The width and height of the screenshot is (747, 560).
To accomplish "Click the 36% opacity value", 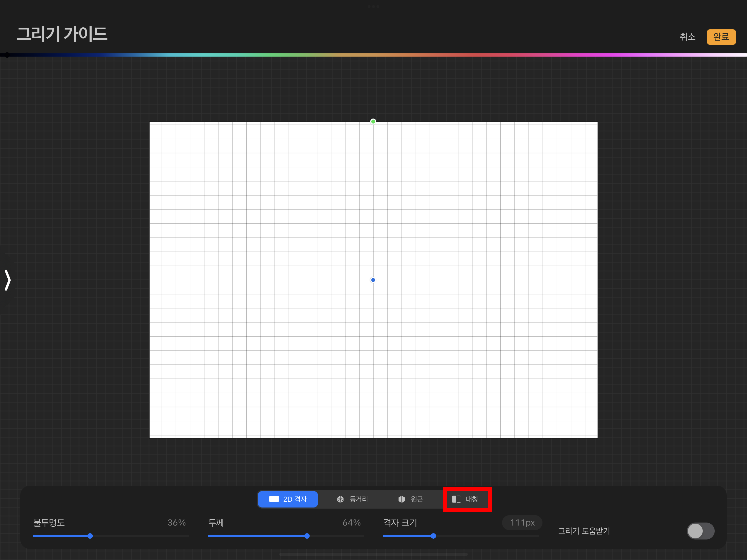I will [x=177, y=523].
